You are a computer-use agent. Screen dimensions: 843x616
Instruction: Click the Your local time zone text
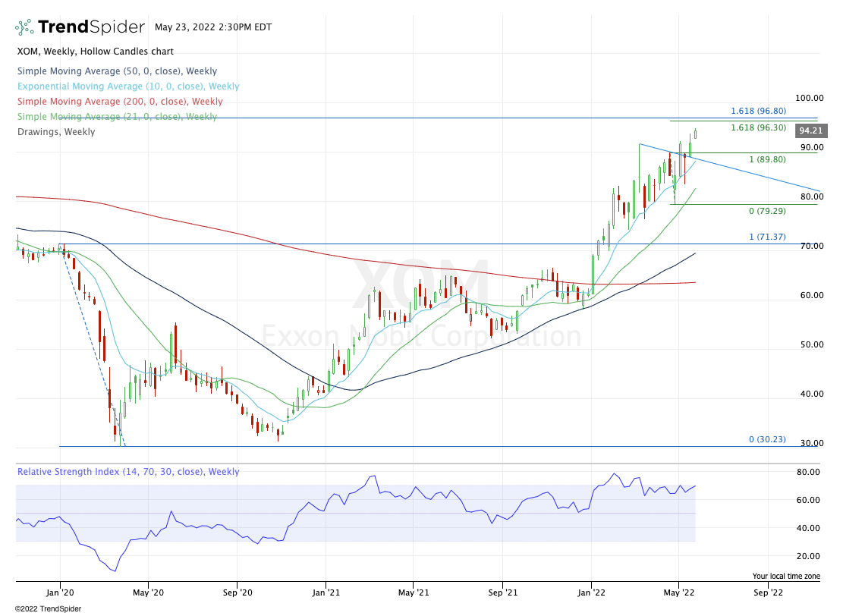[785, 576]
